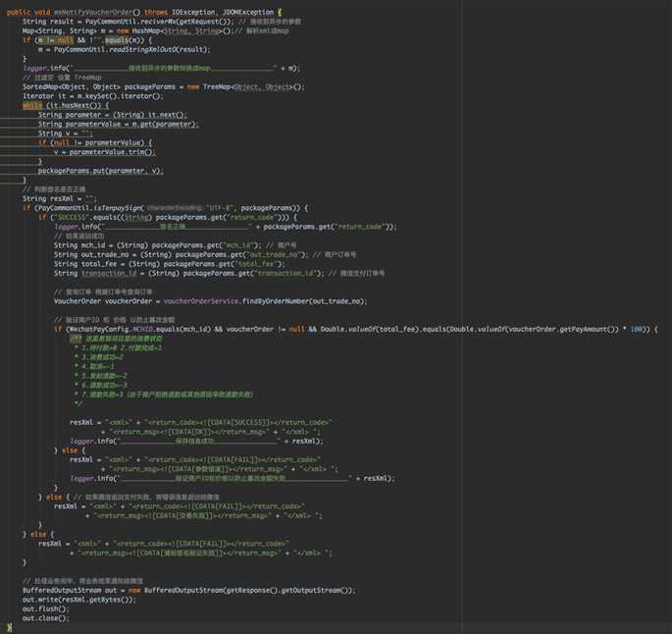
Task: Click the line "packageParams.put(parameter, v);"
Action: click(x=100, y=171)
